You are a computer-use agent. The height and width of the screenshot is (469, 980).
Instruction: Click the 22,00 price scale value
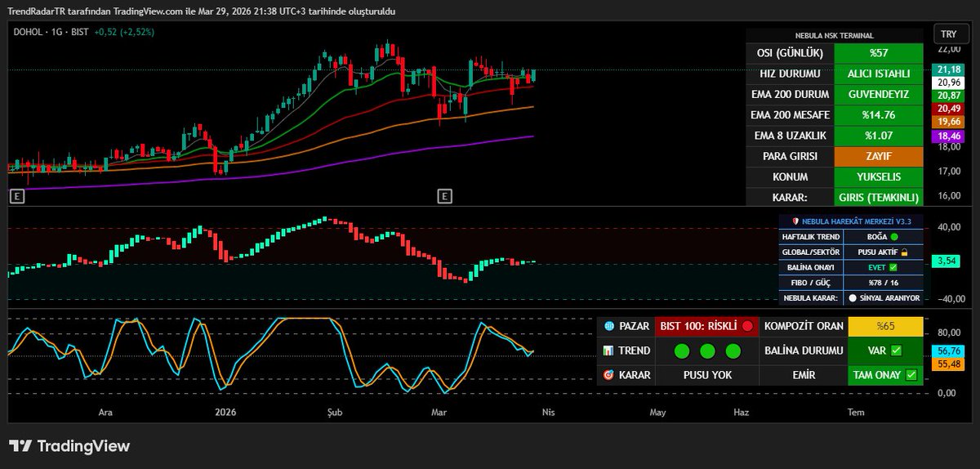click(x=947, y=51)
